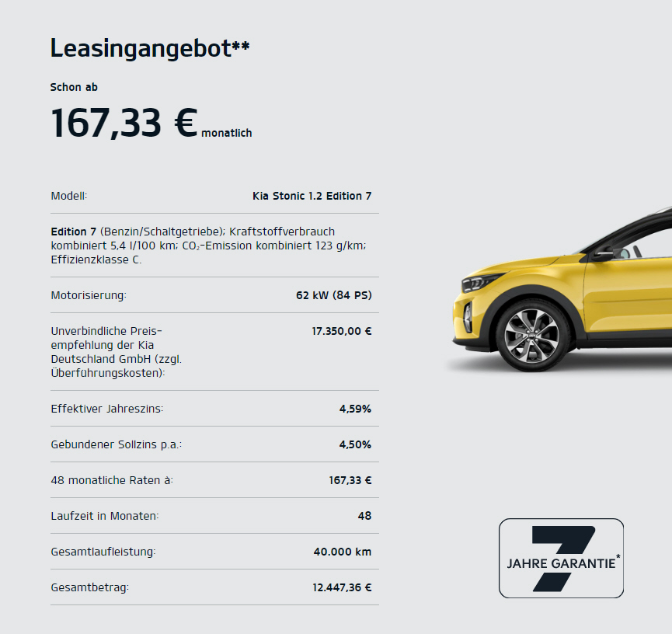Select the 'Kia Stonic 1.2 Edition 7' value

pyautogui.click(x=312, y=196)
